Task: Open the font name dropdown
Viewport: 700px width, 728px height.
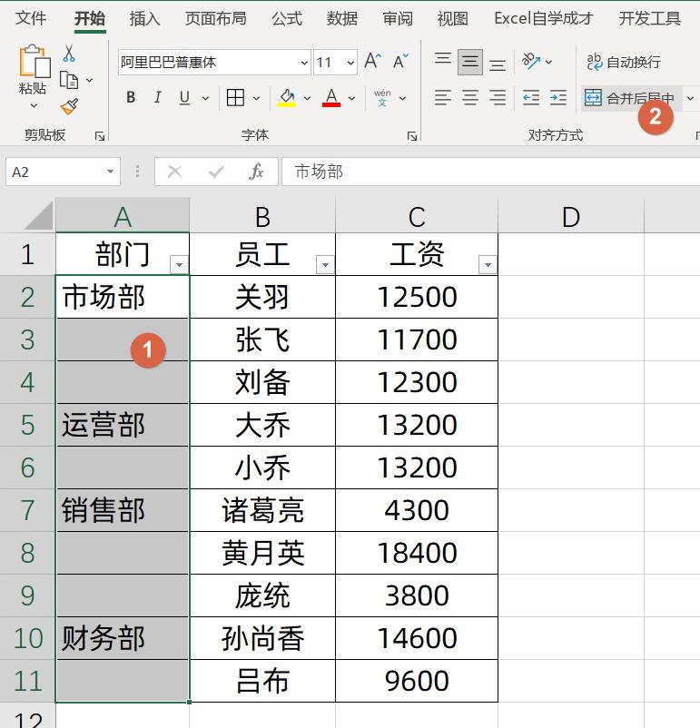Action: coord(304,63)
